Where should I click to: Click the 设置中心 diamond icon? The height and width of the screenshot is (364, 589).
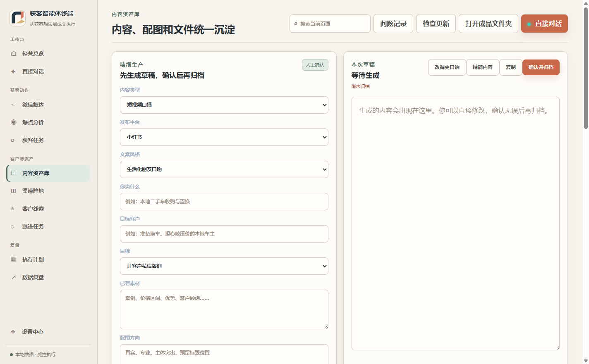point(13,332)
